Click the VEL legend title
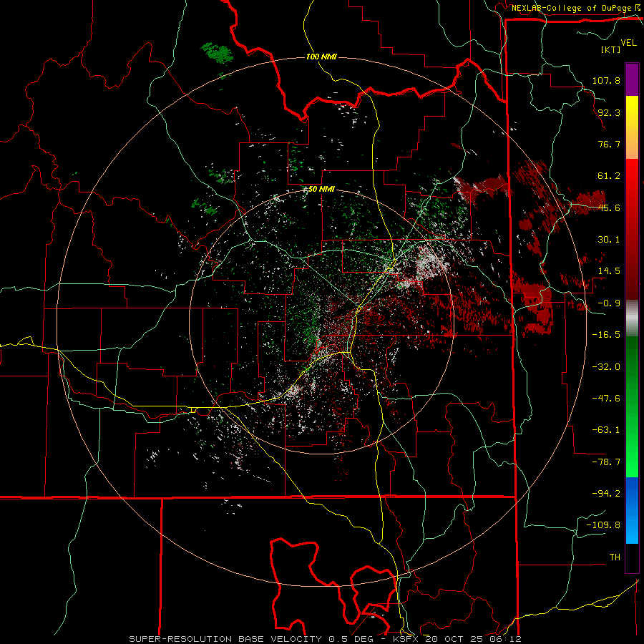644x644 pixels. point(629,43)
